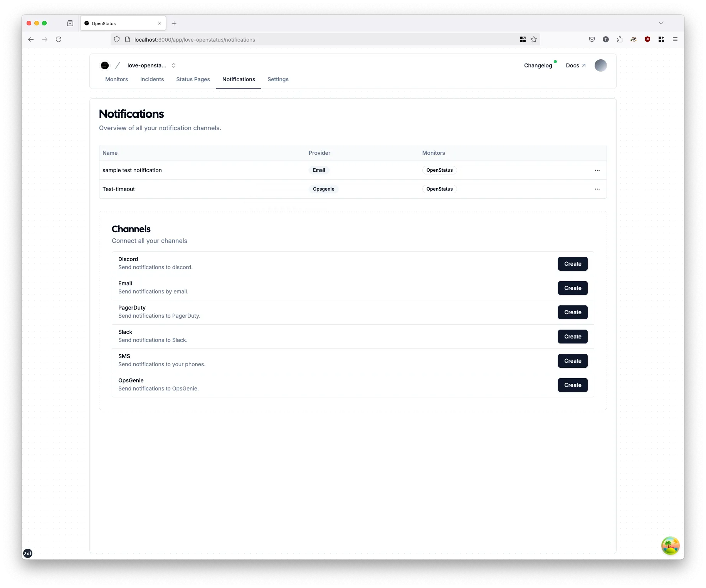Click the OpenStatus logo in the navbar
Viewport: 706px width, 588px height.
(x=104, y=65)
